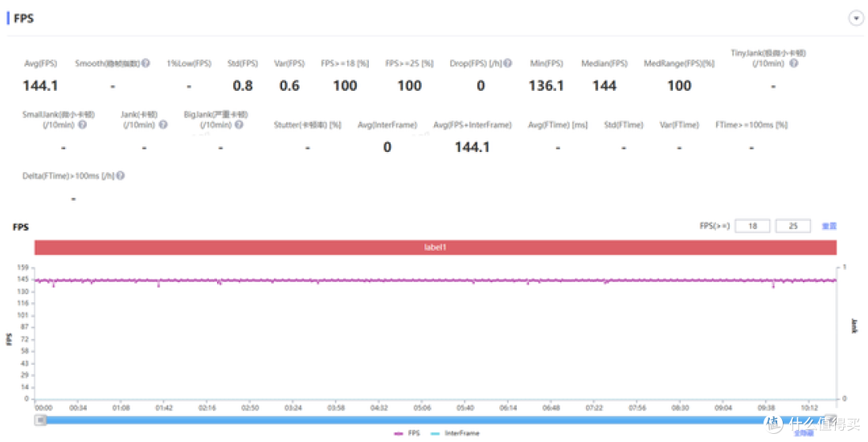The image size is (868, 442).
Task: Click the FTime>=100ms [%] label
Action: click(x=751, y=125)
